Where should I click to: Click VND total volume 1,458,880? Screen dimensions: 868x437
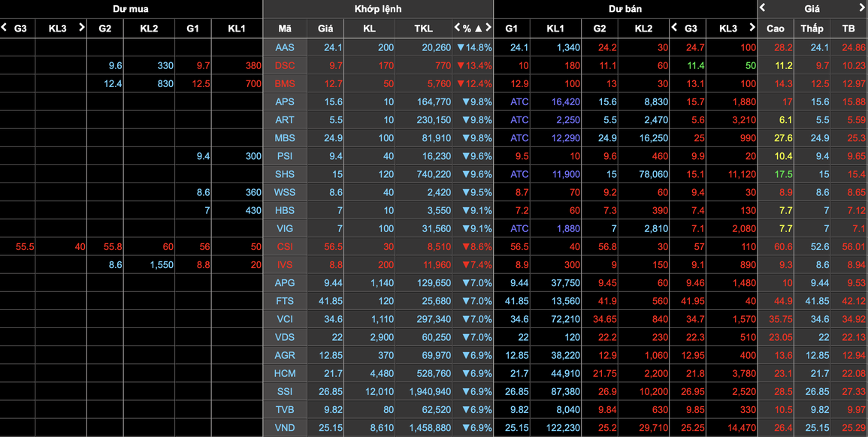pyautogui.click(x=430, y=427)
